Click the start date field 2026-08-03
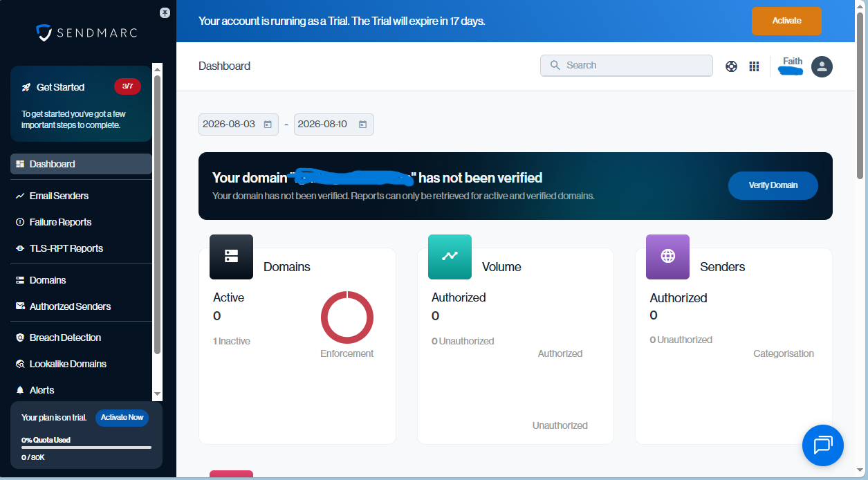Screen dimensions: 868x480 click(239, 124)
